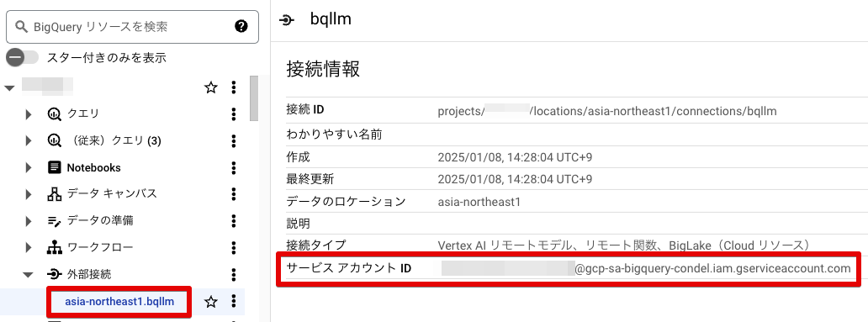
Task: Star the asia-northeast1.bqllm connection
Action: (211, 302)
